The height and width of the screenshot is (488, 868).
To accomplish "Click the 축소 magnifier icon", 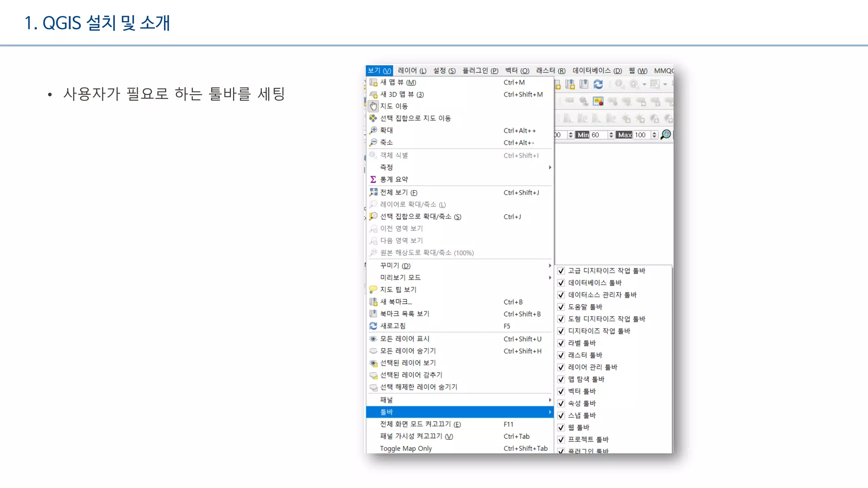I will pyautogui.click(x=373, y=142).
